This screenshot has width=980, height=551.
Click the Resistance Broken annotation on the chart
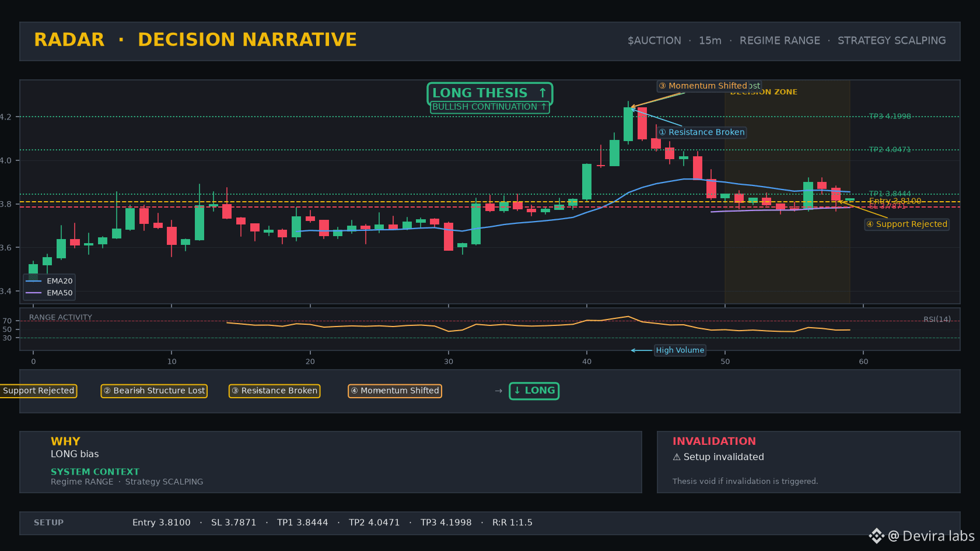click(702, 132)
